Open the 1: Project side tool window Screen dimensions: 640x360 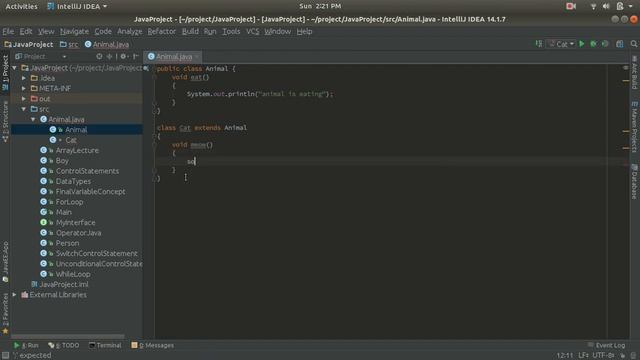tap(5, 73)
